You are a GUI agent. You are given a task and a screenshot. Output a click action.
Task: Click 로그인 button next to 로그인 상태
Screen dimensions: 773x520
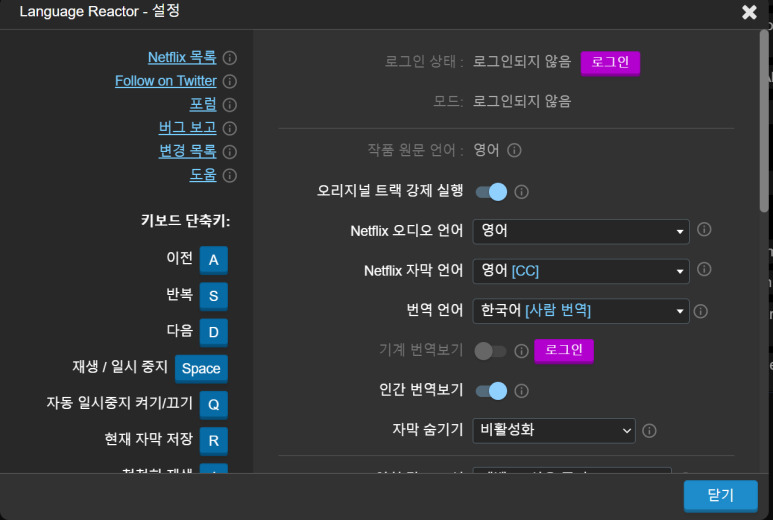tap(610, 63)
